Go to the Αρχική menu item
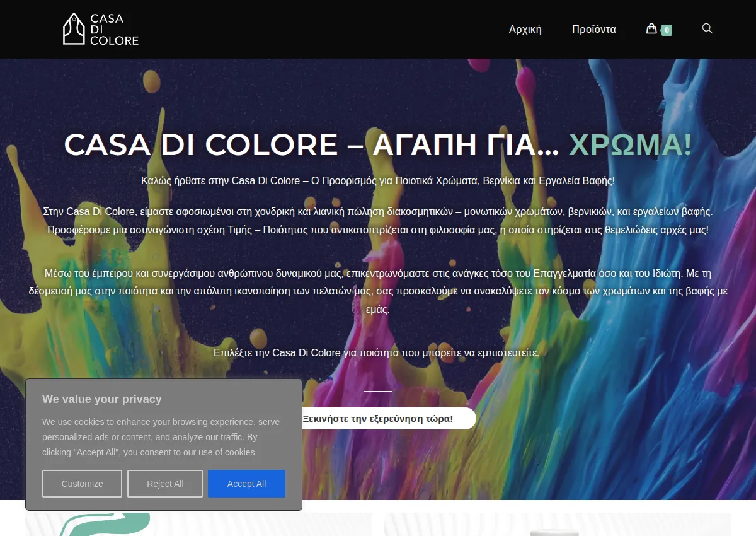The image size is (756, 536). [x=525, y=29]
